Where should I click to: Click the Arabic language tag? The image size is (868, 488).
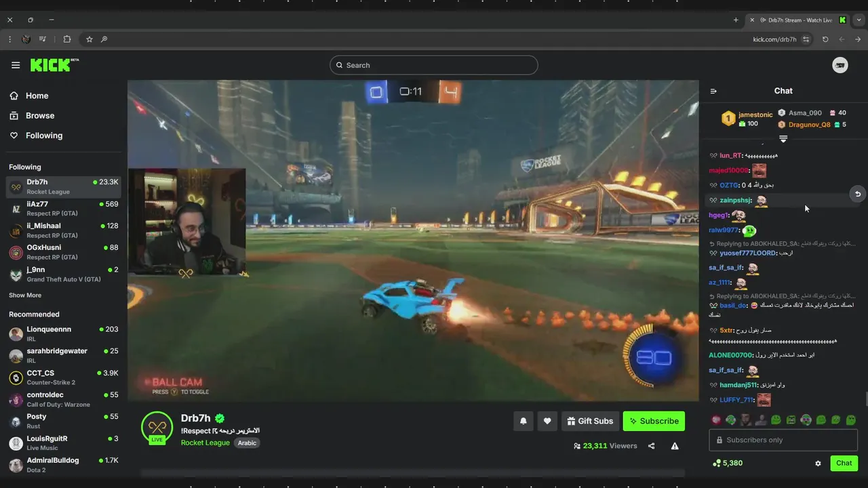point(247,443)
